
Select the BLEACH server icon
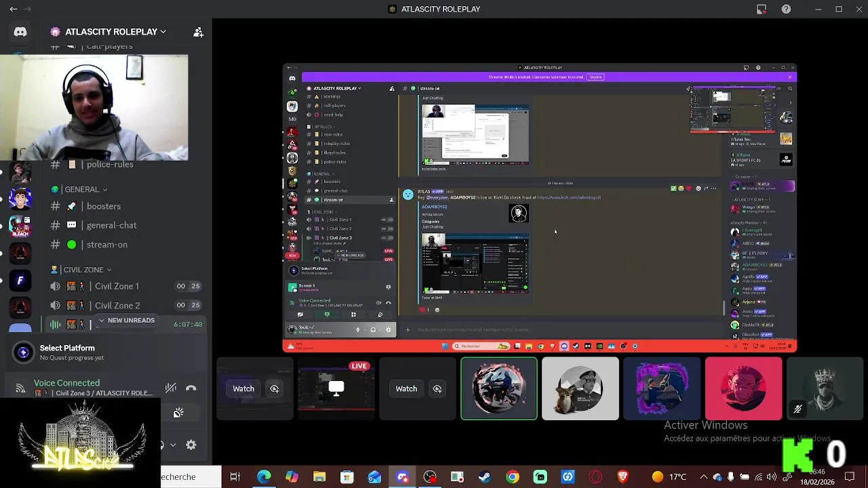pos(20,226)
